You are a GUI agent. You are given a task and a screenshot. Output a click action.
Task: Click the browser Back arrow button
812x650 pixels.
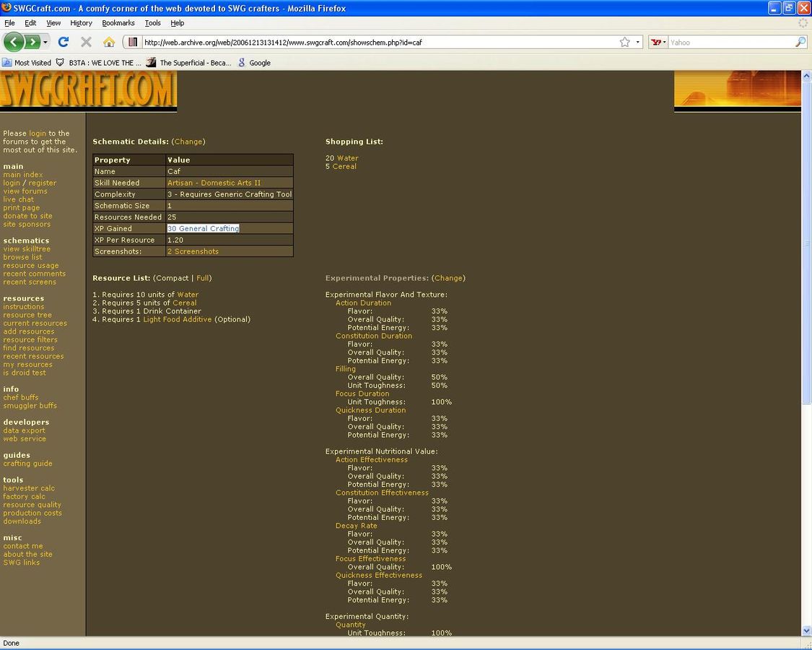click(x=14, y=42)
